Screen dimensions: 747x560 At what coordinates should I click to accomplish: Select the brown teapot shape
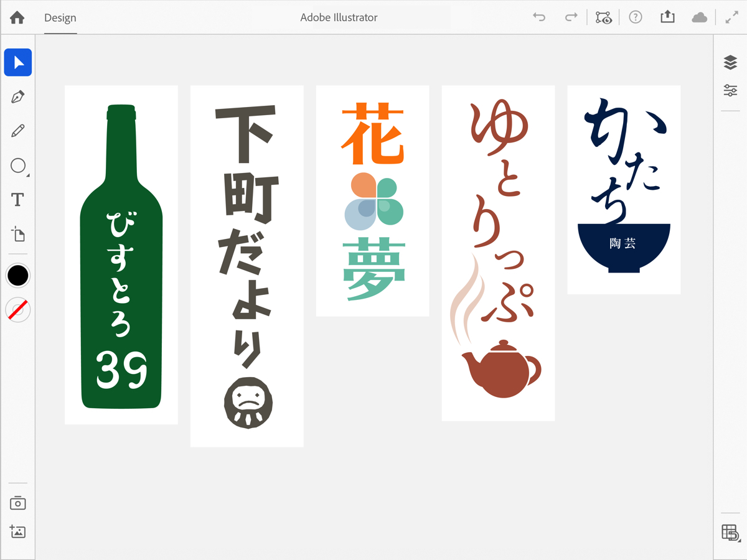(502, 368)
